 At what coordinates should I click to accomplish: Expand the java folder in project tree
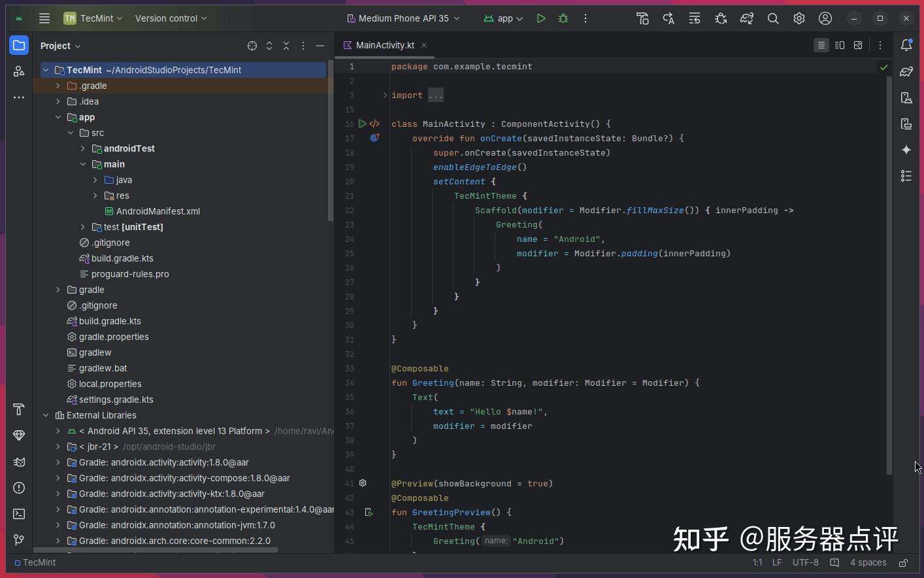click(95, 180)
